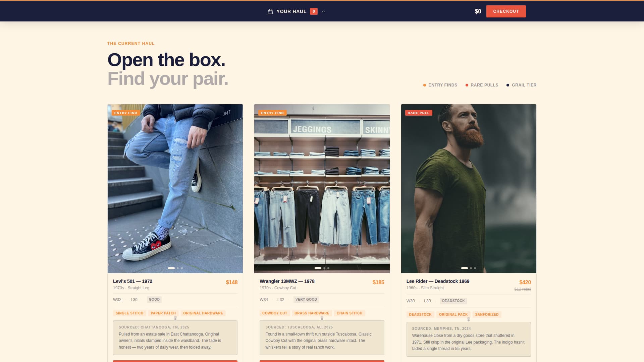
Task: Click the ORIGINAL PACK tag
Action: [453, 315]
